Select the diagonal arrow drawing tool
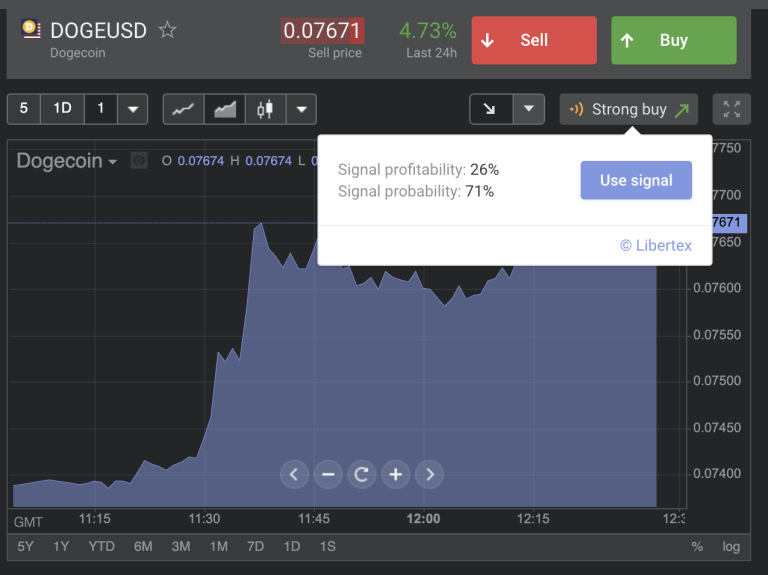The image size is (768, 575). (491, 109)
